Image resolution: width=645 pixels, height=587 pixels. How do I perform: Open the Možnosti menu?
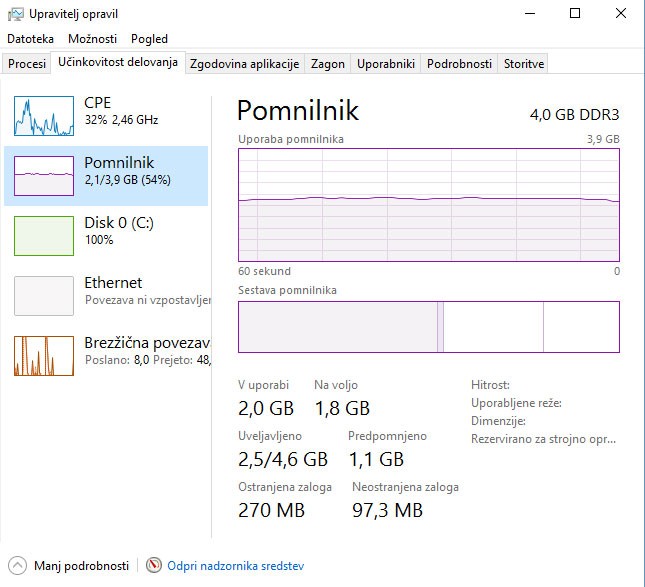tap(92, 39)
